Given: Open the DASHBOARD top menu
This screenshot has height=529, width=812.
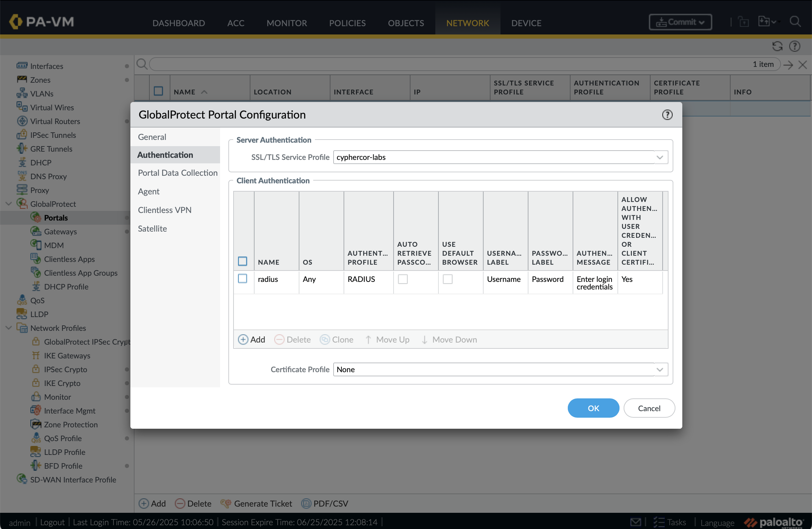Looking at the screenshot, I should point(179,23).
